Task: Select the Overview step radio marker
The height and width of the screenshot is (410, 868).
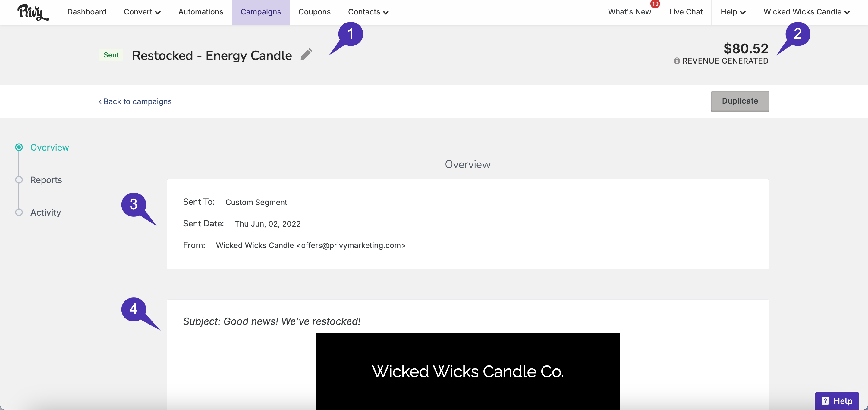Action: click(19, 148)
